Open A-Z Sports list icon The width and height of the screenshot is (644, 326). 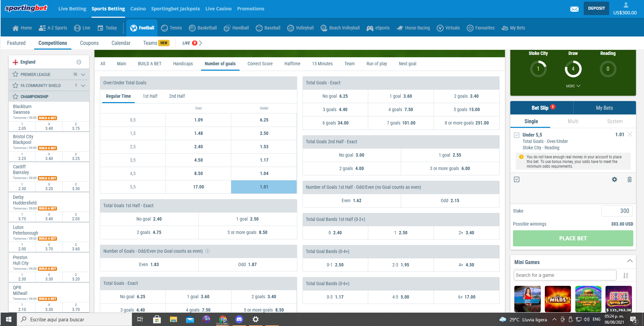[x=42, y=28]
